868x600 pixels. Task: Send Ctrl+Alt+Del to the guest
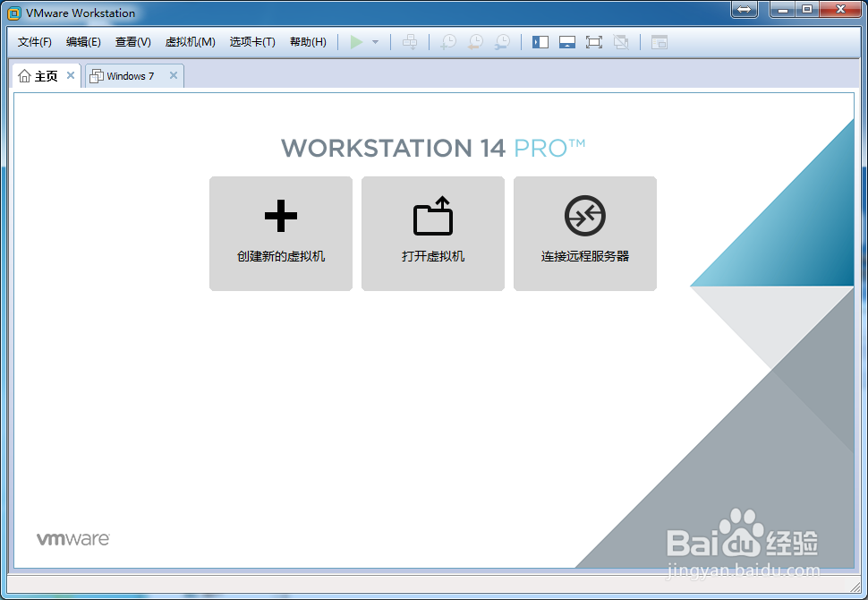(410, 41)
